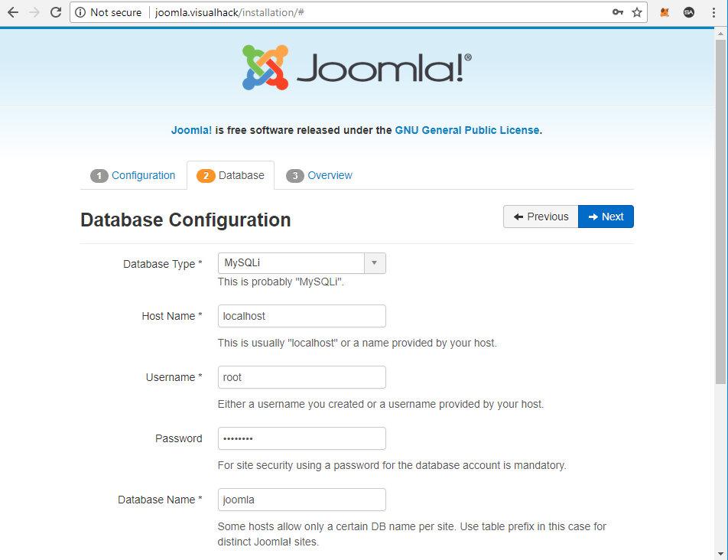Open saved passwords key icon

[618, 12]
